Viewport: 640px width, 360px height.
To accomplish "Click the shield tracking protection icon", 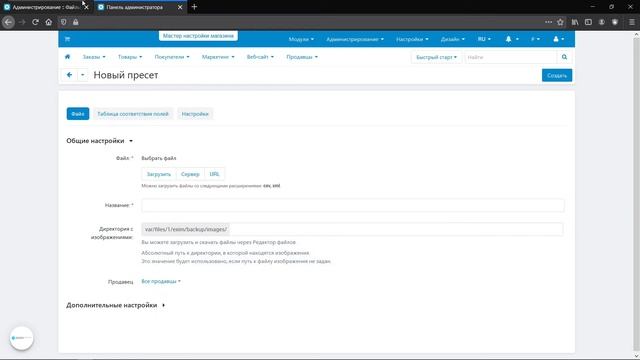I will [x=64, y=22].
